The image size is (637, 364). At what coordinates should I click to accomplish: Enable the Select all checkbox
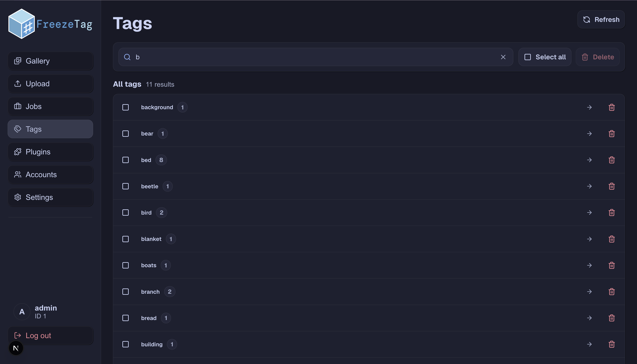tap(528, 57)
